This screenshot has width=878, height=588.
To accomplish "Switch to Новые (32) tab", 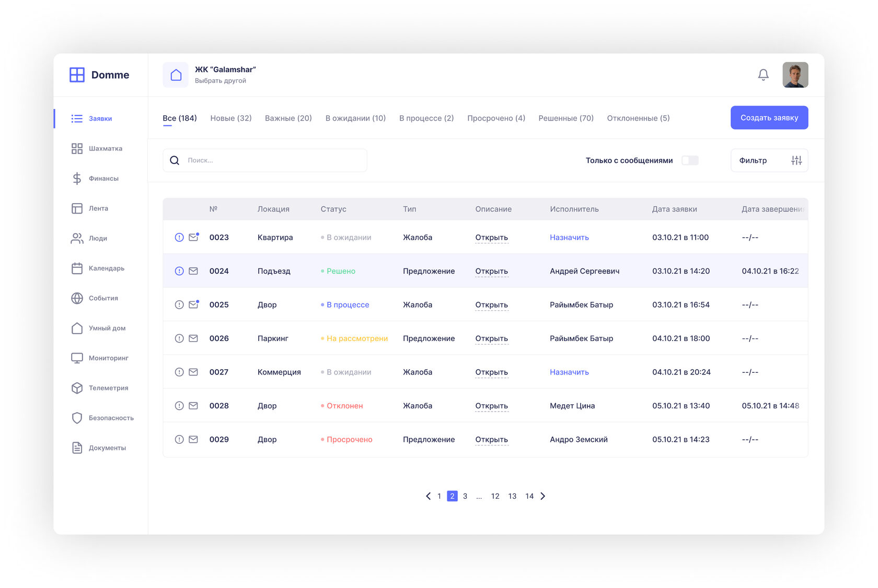I will 230,118.
